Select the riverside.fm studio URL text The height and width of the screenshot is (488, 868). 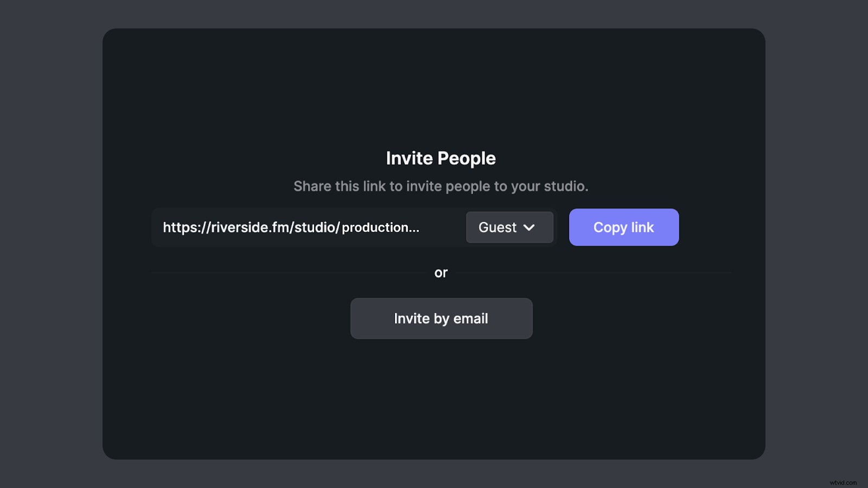coord(291,227)
